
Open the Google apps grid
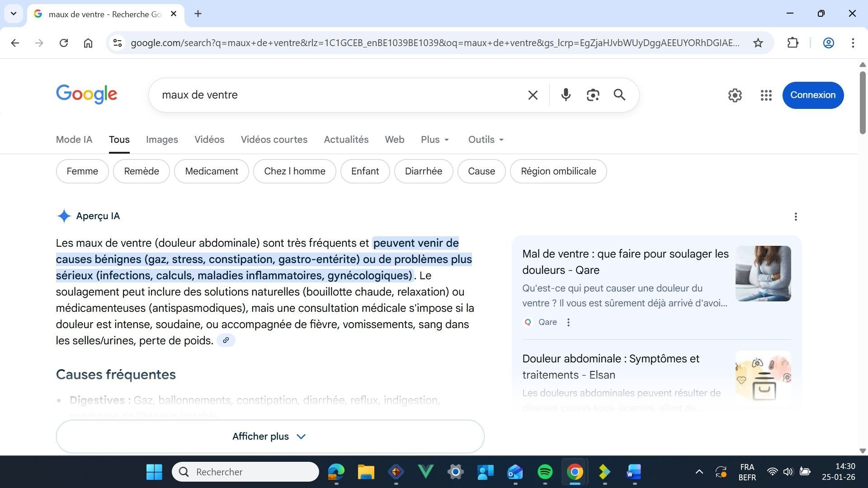[x=766, y=95]
